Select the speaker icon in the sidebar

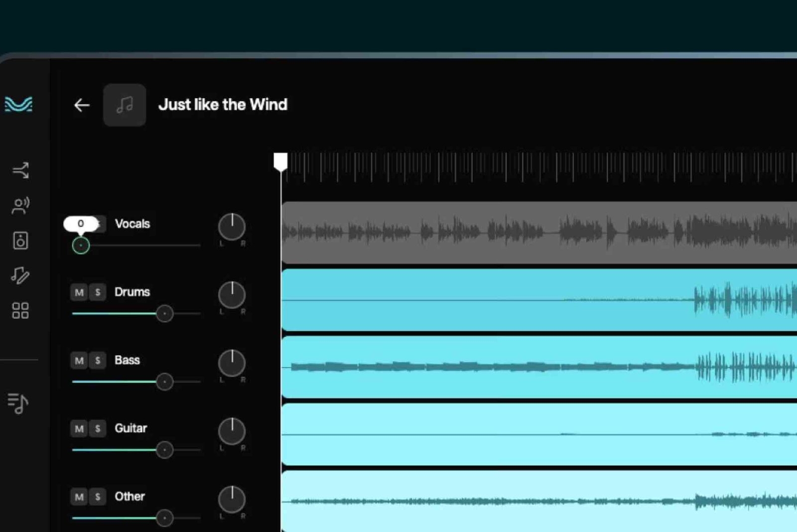(x=20, y=241)
